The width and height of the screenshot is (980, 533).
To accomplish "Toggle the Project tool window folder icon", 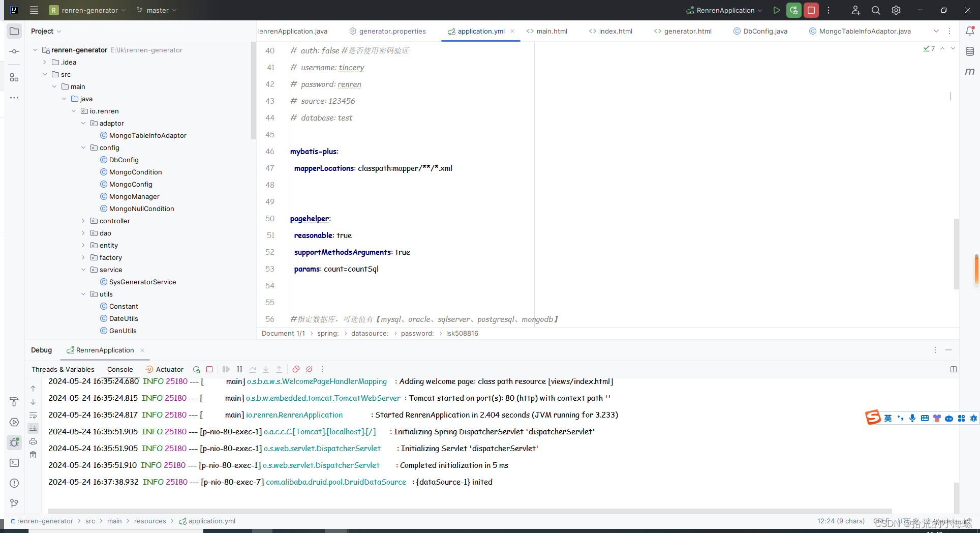I will click(14, 31).
